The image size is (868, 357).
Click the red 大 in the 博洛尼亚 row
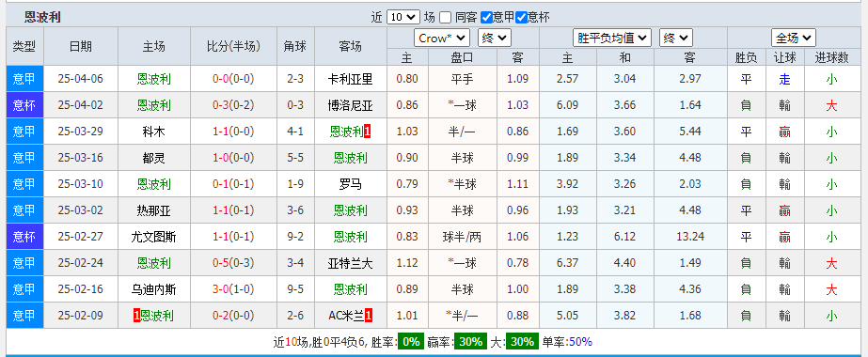click(x=831, y=105)
